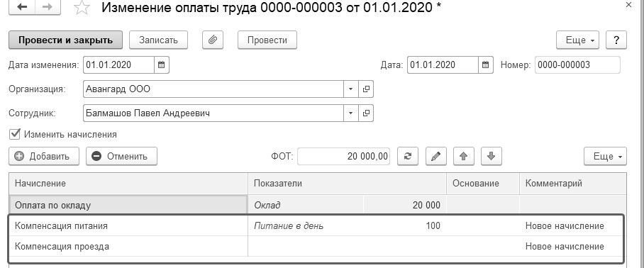Screen dimensions: 644x268
Task: Open the top Еще menu
Action: 577,40
